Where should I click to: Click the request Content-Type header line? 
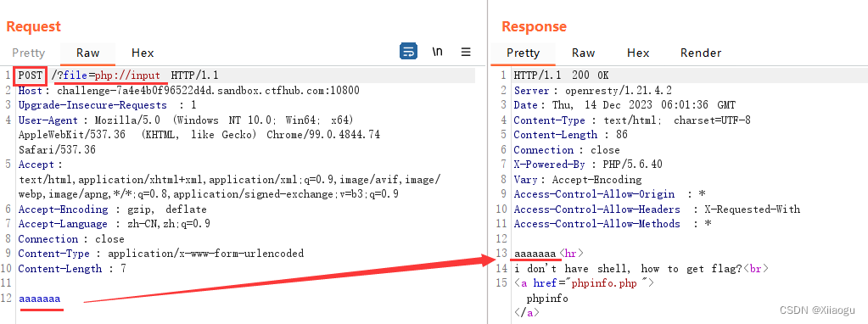160,254
